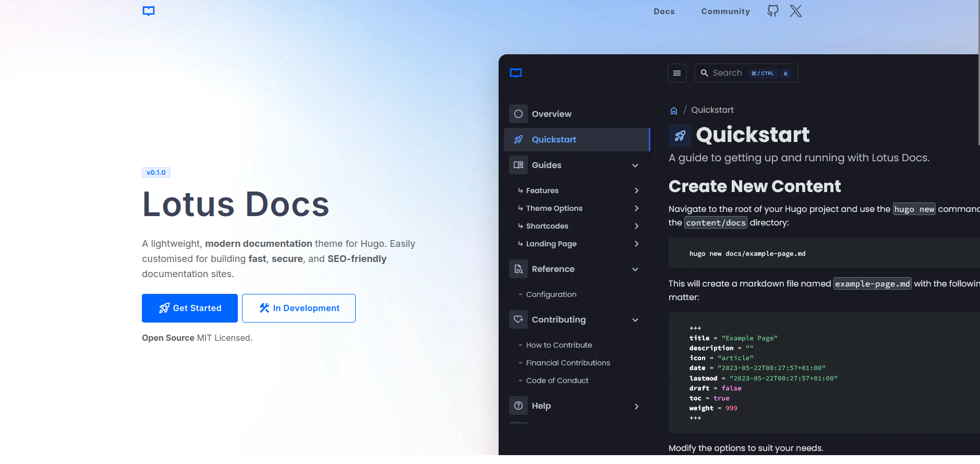Screen dimensions: 980x464
Task: Click the Lotus Docs logo in top navbar
Action: click(149, 11)
